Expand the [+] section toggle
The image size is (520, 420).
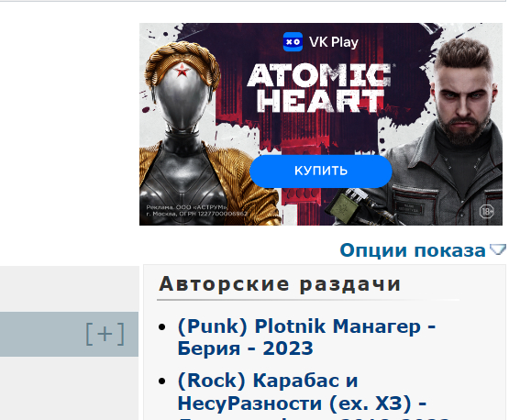105,334
